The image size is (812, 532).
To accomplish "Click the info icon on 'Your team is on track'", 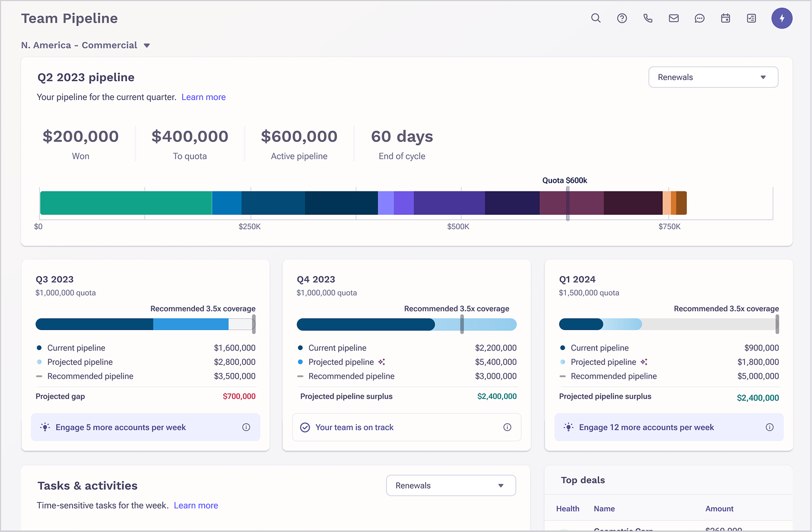I will 507,427.
